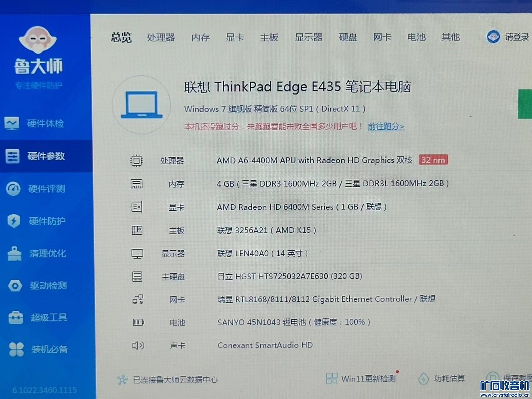
Task: Click the Lu Dashi monkey logo
Action: pyautogui.click(x=38, y=40)
